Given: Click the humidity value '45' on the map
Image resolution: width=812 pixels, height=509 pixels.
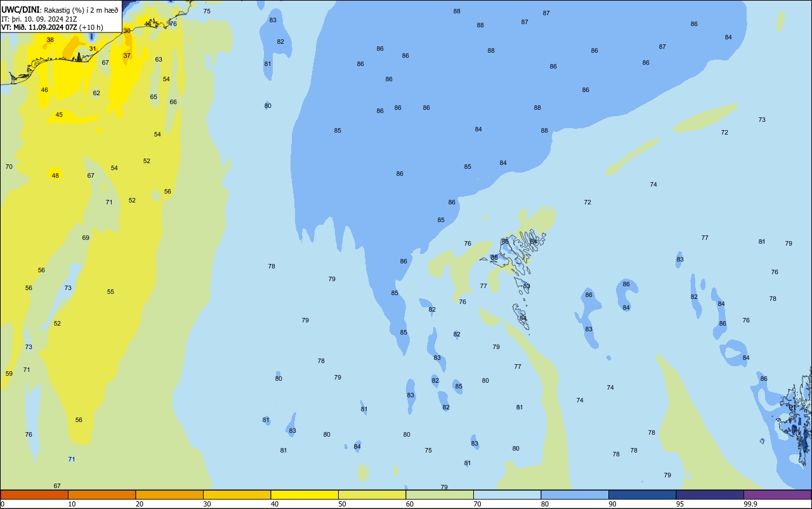Looking at the screenshot, I should click(x=59, y=114).
